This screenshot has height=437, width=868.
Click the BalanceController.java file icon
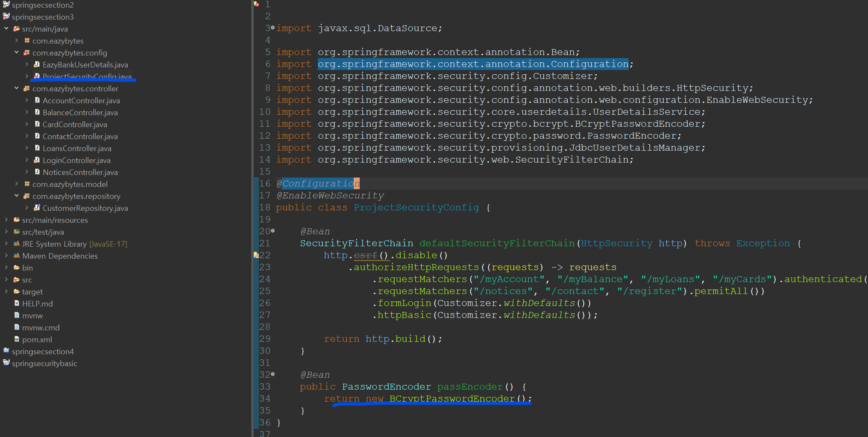(x=37, y=112)
